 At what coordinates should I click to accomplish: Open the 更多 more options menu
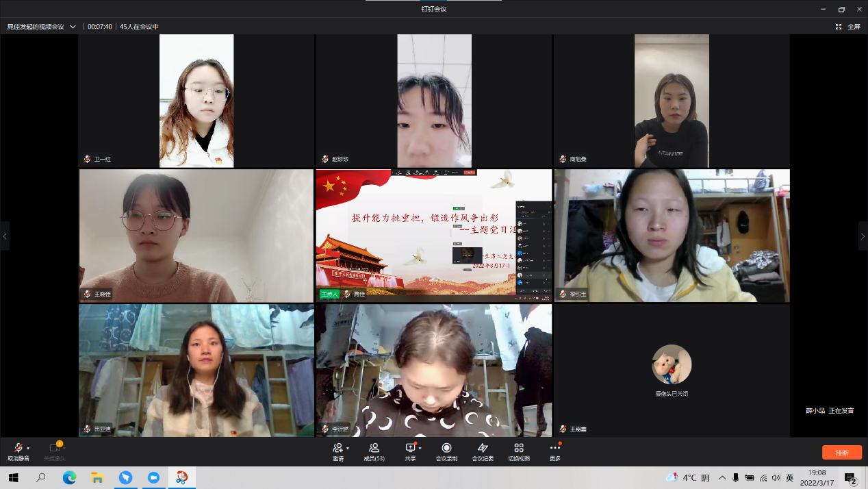555,451
